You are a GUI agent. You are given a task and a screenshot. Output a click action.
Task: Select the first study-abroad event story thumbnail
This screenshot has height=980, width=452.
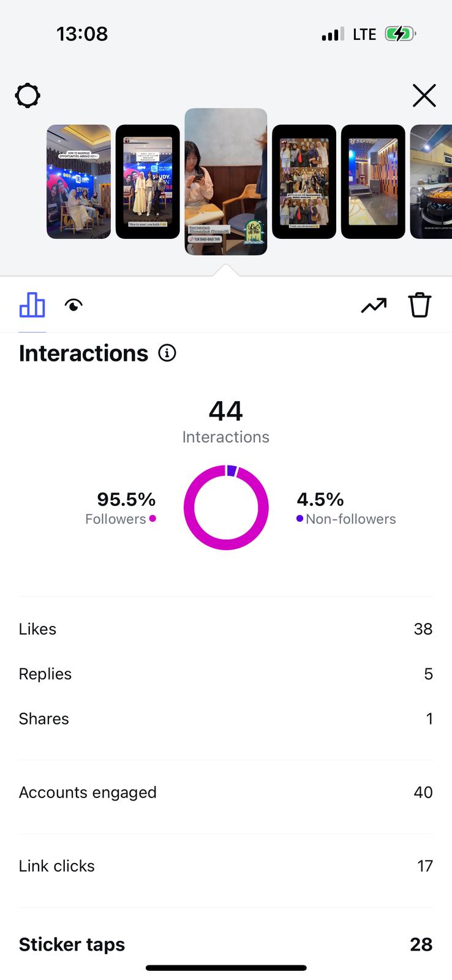[78, 182]
